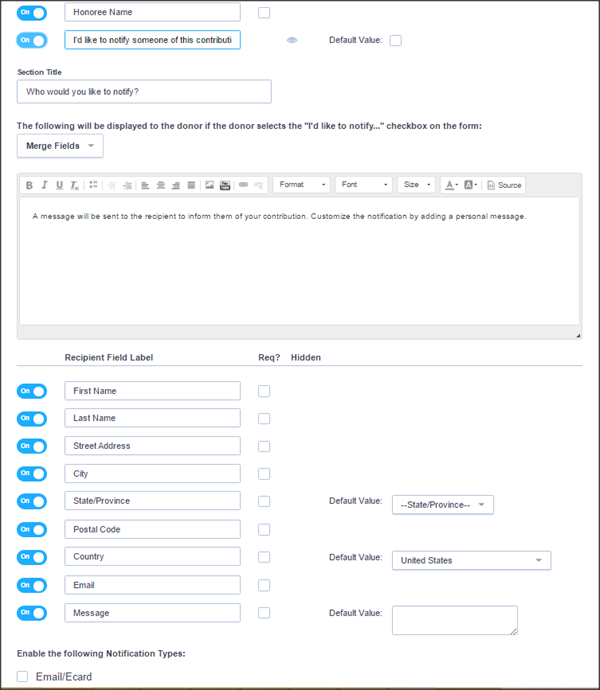
Task: Mark Postal Code as required
Action: click(264, 529)
